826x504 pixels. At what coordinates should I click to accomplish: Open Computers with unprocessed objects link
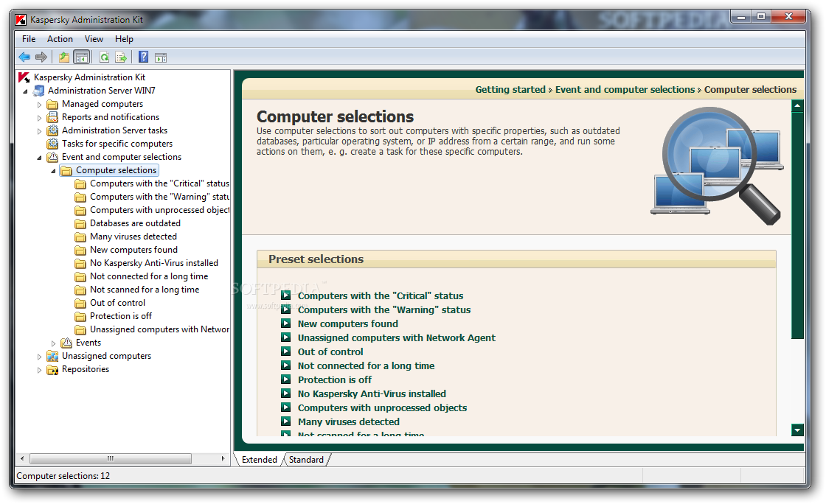coord(383,407)
